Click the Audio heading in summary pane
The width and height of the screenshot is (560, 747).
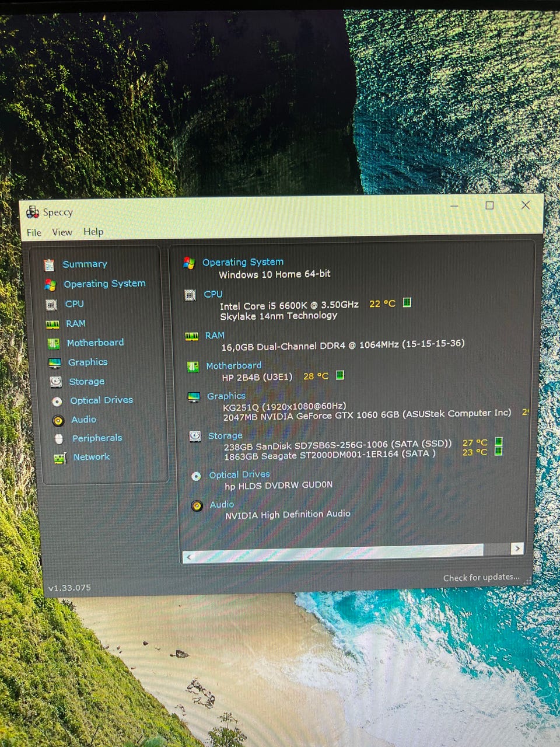click(x=222, y=504)
